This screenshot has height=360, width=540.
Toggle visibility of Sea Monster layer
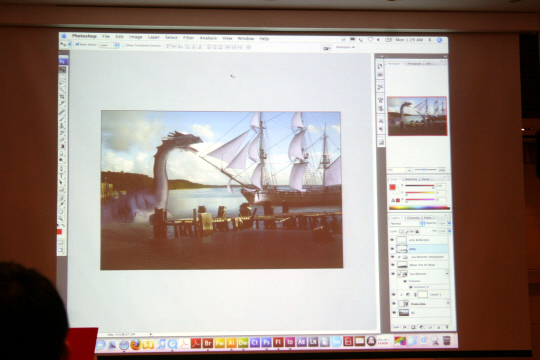(393, 274)
